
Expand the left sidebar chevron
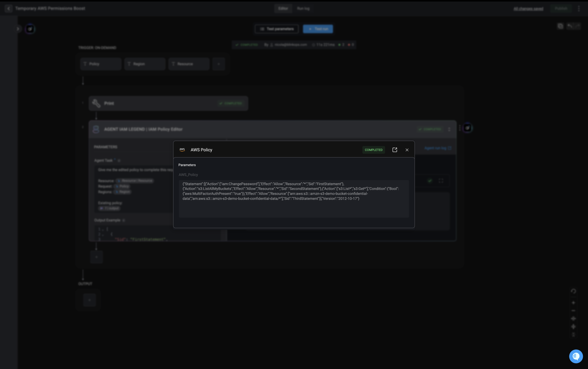click(18, 29)
